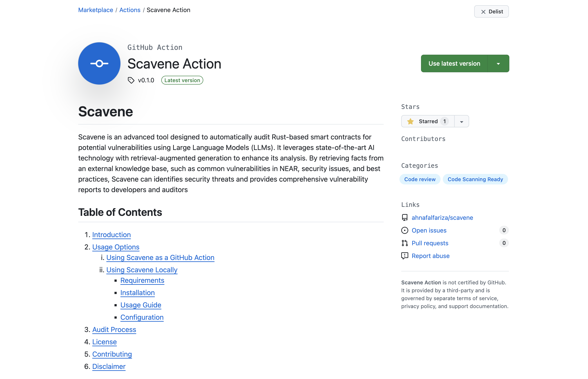Screen dimensions: 588x379
Task: Open the Marketplace breadcrumb
Action: (96, 10)
